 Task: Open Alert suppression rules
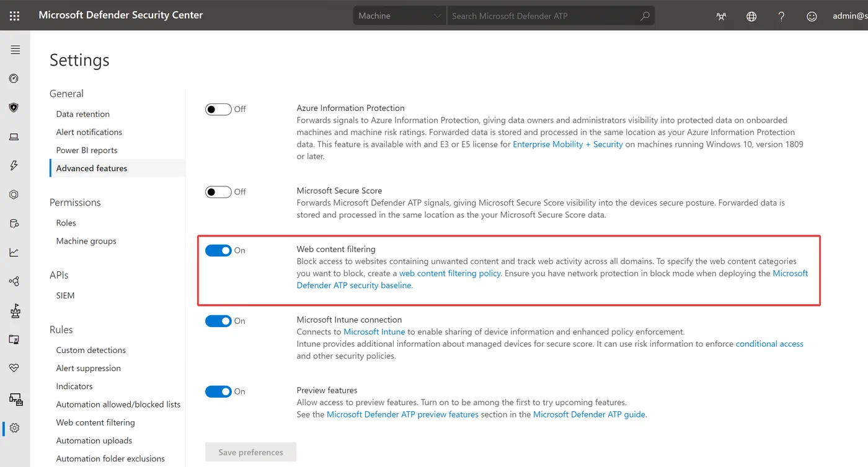click(x=89, y=368)
